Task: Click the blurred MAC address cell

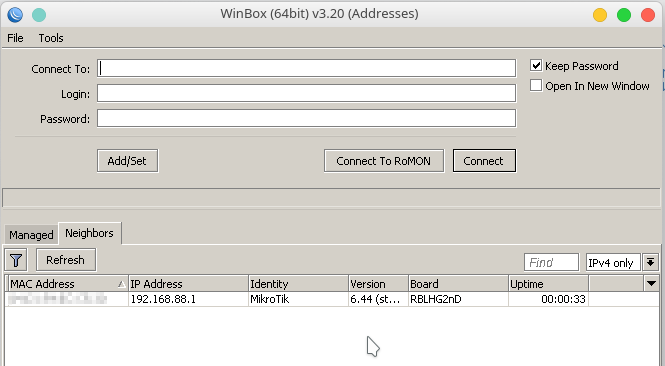Action: point(67,299)
